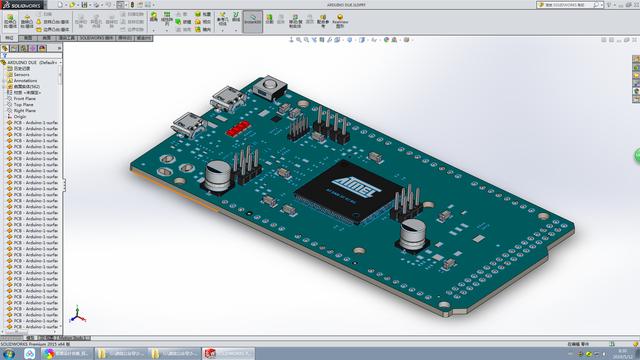Open the FeatureManager design tree tab

tap(5, 48)
